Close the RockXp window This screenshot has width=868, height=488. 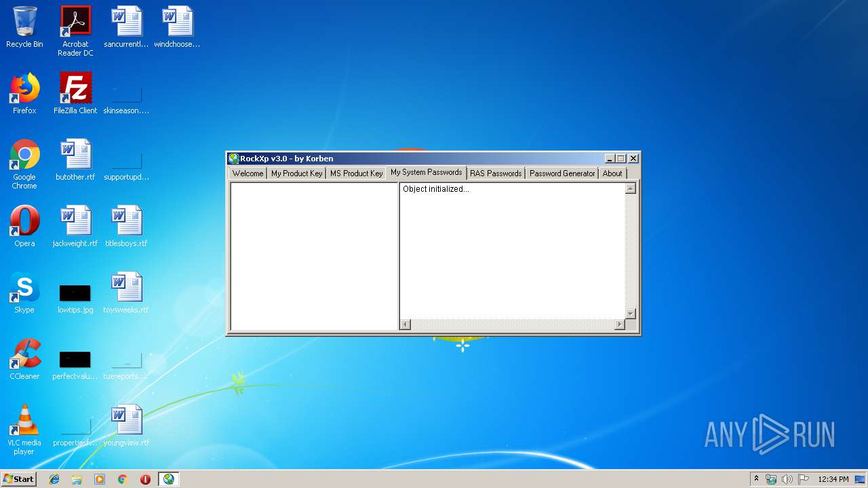pyautogui.click(x=633, y=159)
